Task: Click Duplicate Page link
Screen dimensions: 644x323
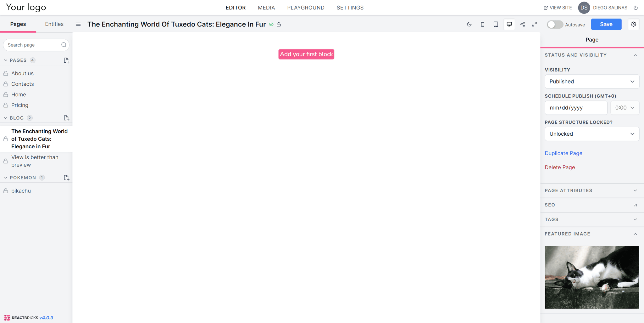Action: (x=563, y=153)
